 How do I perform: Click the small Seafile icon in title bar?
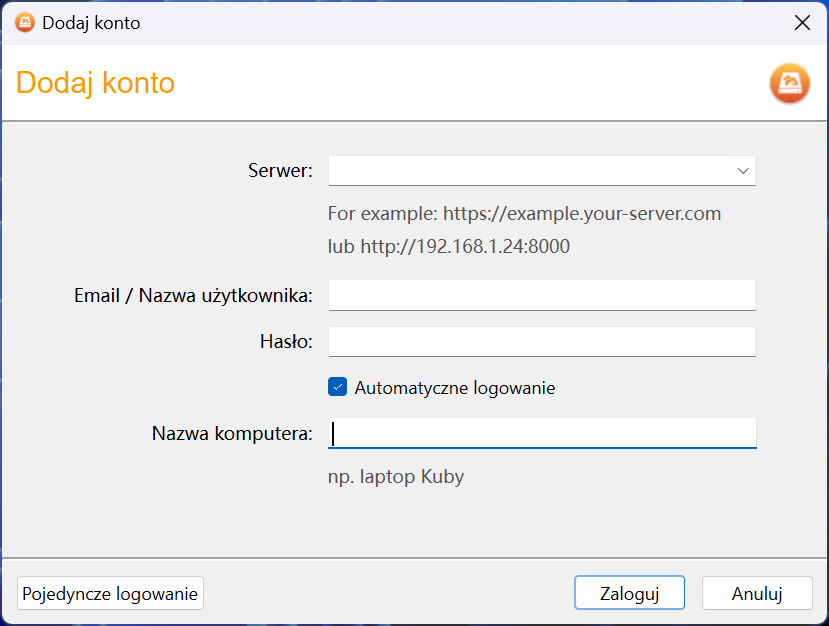coord(24,22)
